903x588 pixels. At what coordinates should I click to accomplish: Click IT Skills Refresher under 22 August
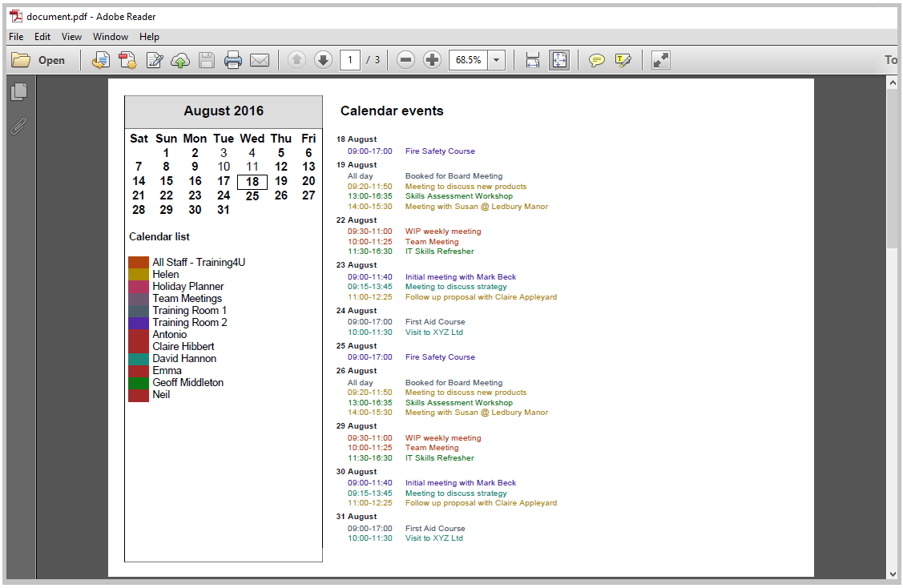click(x=439, y=252)
